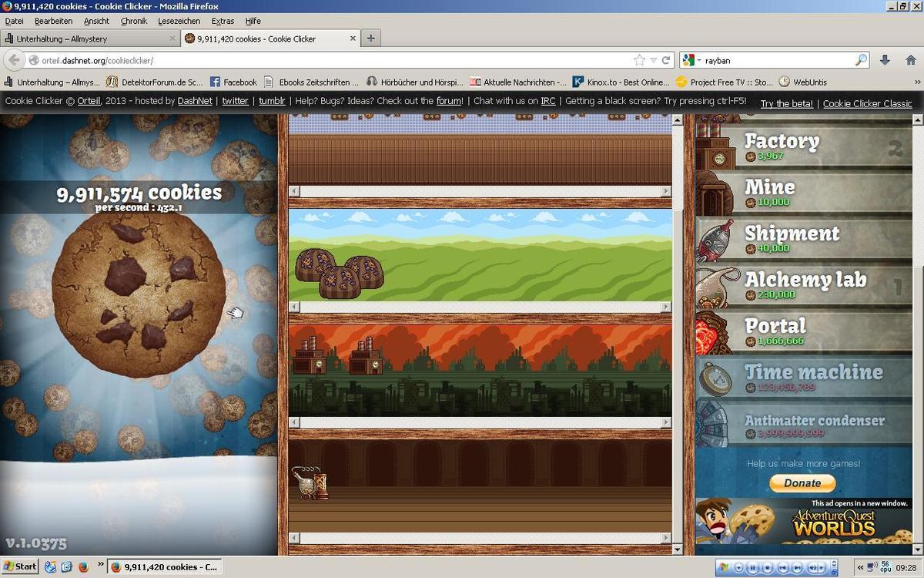This screenshot has width=924, height=578.
Task: Open the DetektorForum.de bookmark
Action: click(x=155, y=82)
